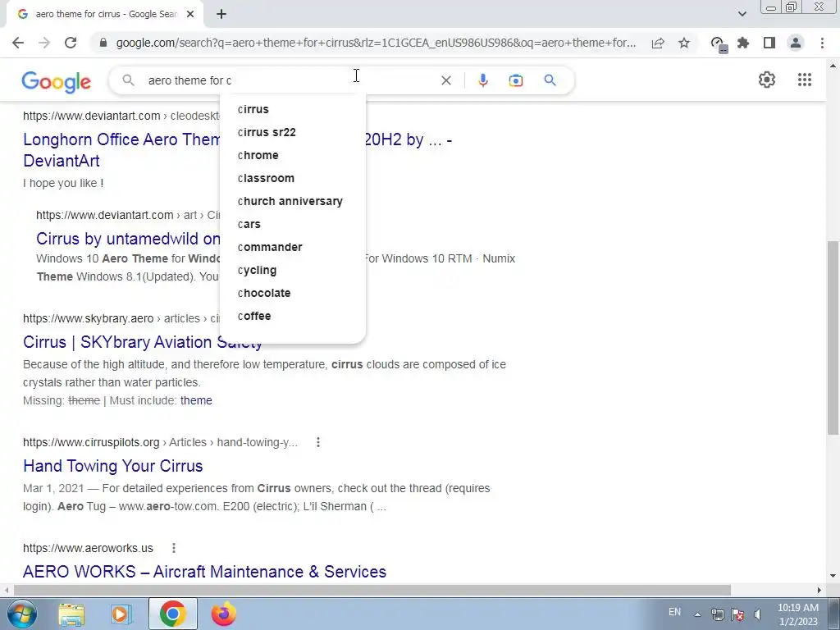This screenshot has height=630, width=840.
Task: Open the Windows Start menu
Action: [22, 614]
